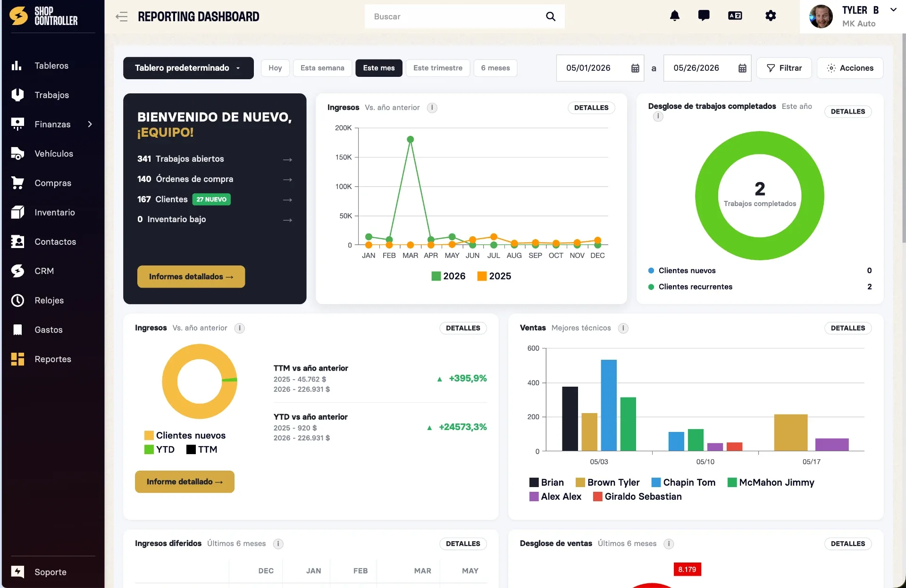
Task: Open the end date calendar icon
Action: pos(742,68)
